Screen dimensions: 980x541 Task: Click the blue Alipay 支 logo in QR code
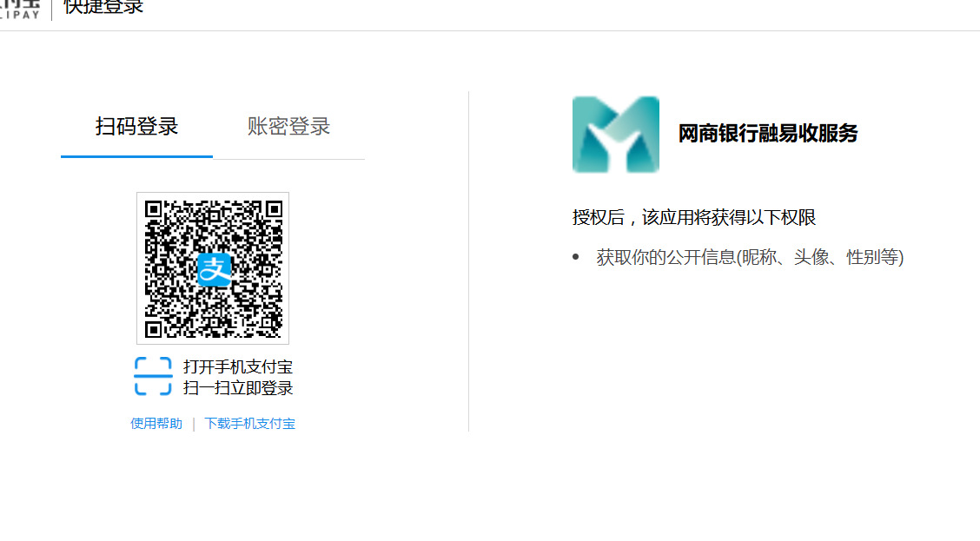coord(215,270)
